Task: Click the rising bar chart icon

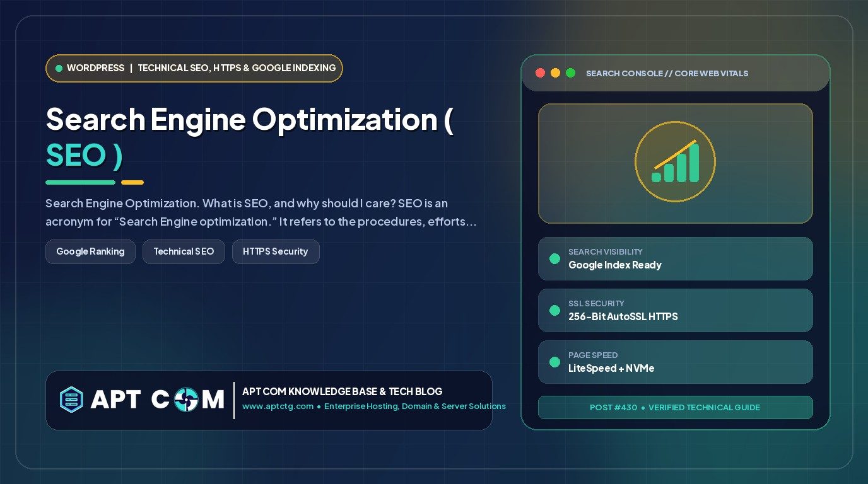Action: click(x=675, y=162)
